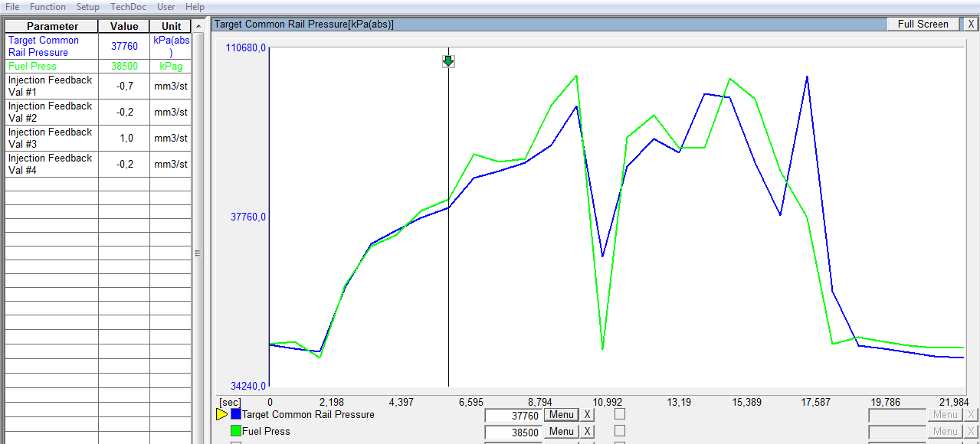Select the Injection Feedback Val #3 parameter row
This screenshot has width=980, height=444.
(x=51, y=138)
